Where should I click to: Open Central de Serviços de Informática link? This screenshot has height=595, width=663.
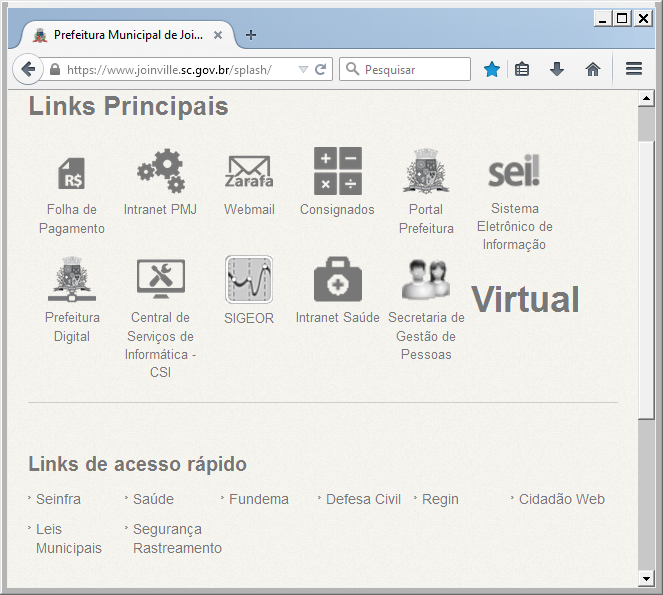click(x=160, y=345)
